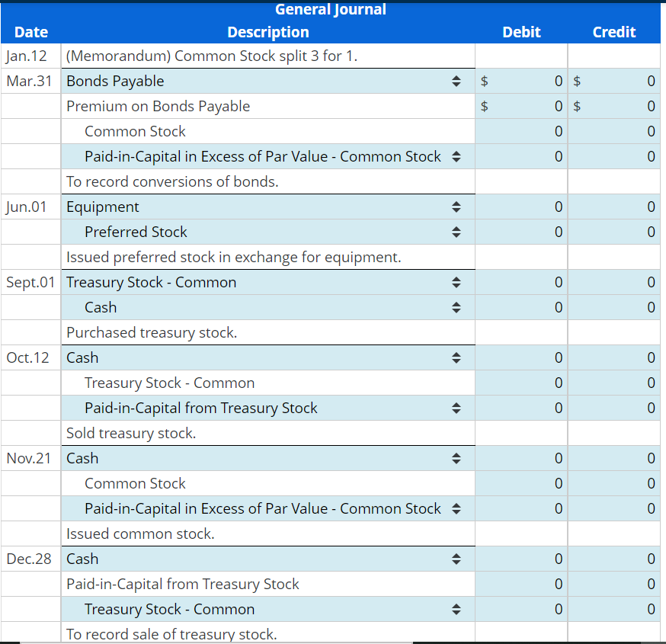Screen dimensions: 666x644
Task: Click Nov.21 Paid-in-Capital in Excess credit field
Action: (x=614, y=508)
